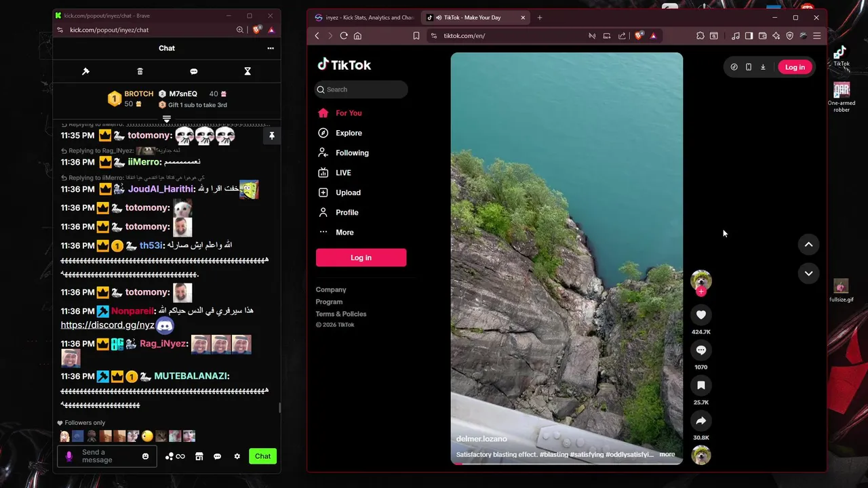Open site settings icon in Kick address bar
Image resolution: width=868 pixels, height=488 pixels.
60,30
